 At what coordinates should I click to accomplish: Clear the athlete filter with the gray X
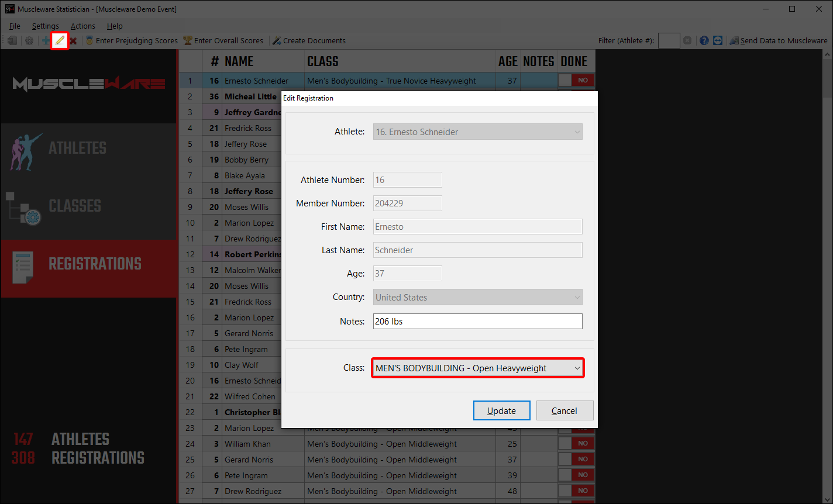click(x=687, y=40)
